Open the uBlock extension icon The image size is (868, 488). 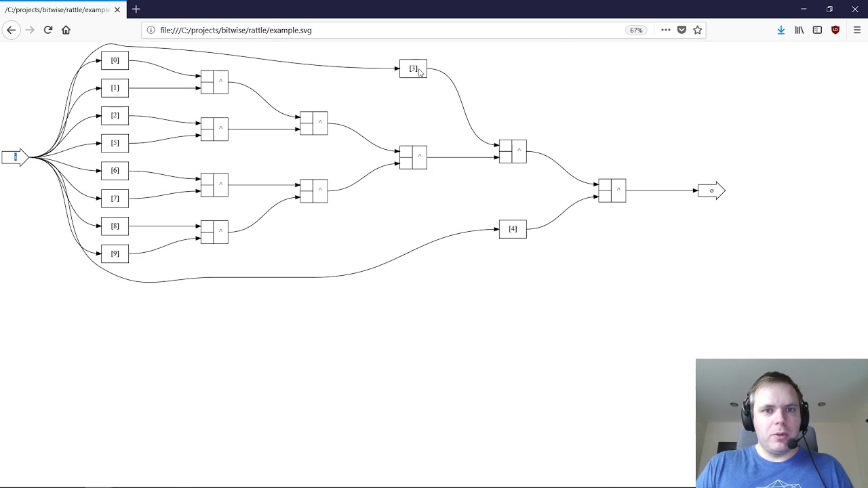click(x=835, y=30)
